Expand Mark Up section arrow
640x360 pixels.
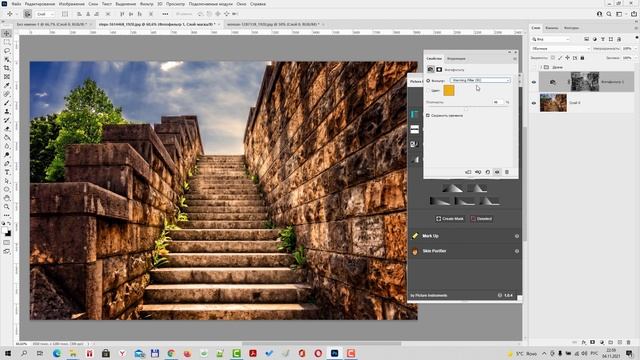517,236
